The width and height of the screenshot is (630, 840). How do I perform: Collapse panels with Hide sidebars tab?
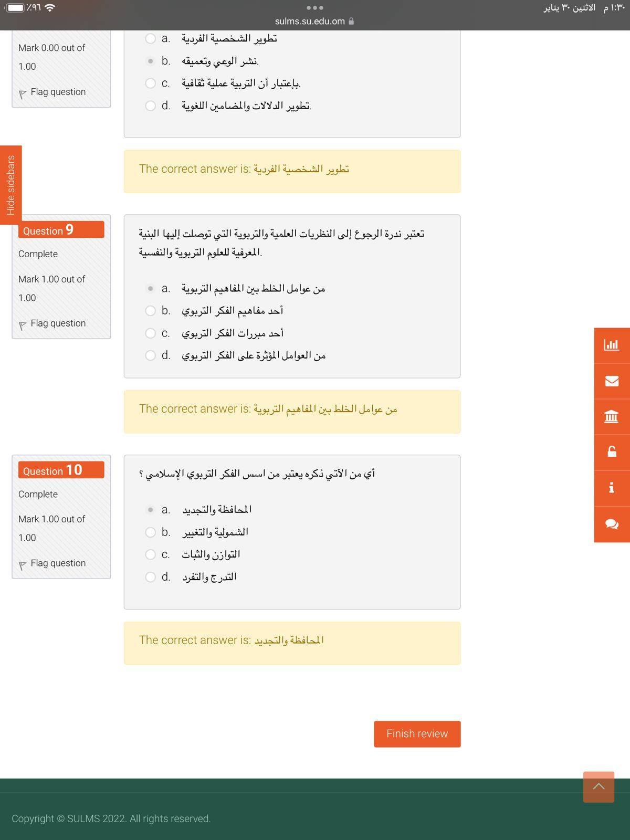point(10,185)
